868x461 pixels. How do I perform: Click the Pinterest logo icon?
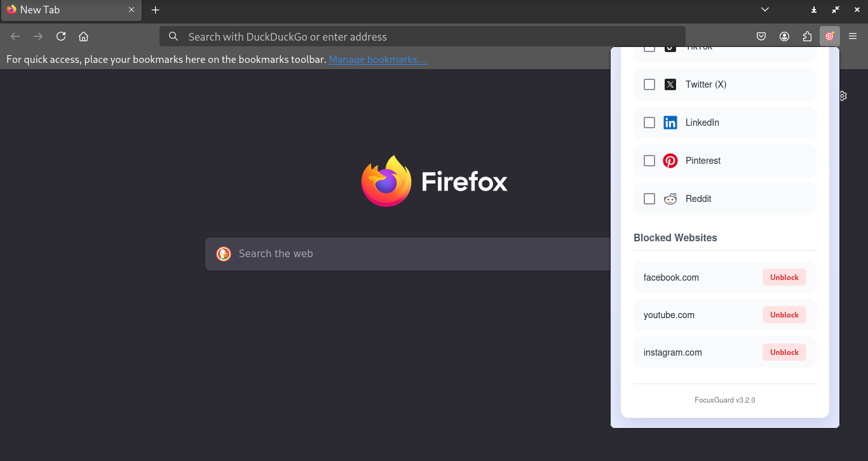[x=670, y=161]
